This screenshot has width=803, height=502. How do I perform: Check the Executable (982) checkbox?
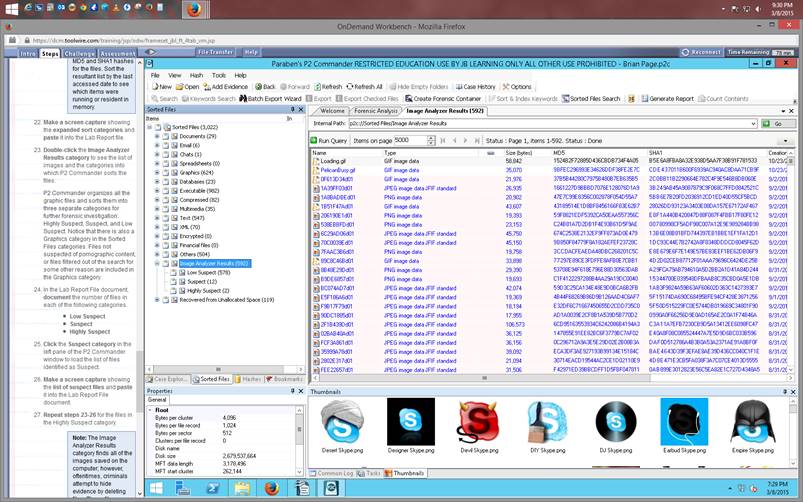(x=165, y=191)
